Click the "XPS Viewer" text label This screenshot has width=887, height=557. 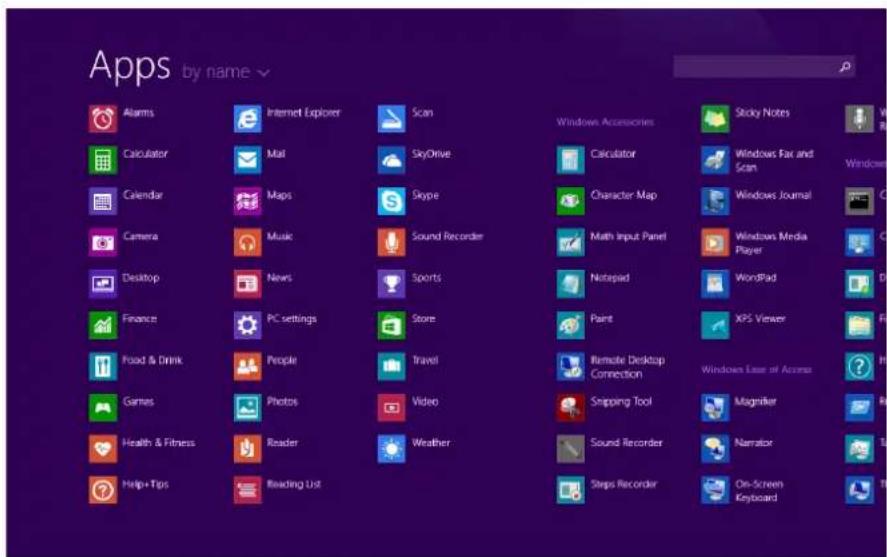tap(760, 319)
